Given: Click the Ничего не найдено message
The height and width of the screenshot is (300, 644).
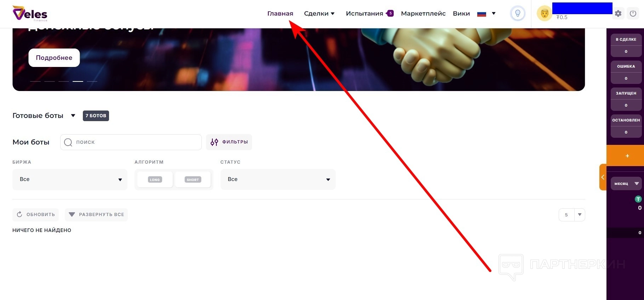Looking at the screenshot, I should tap(42, 230).
